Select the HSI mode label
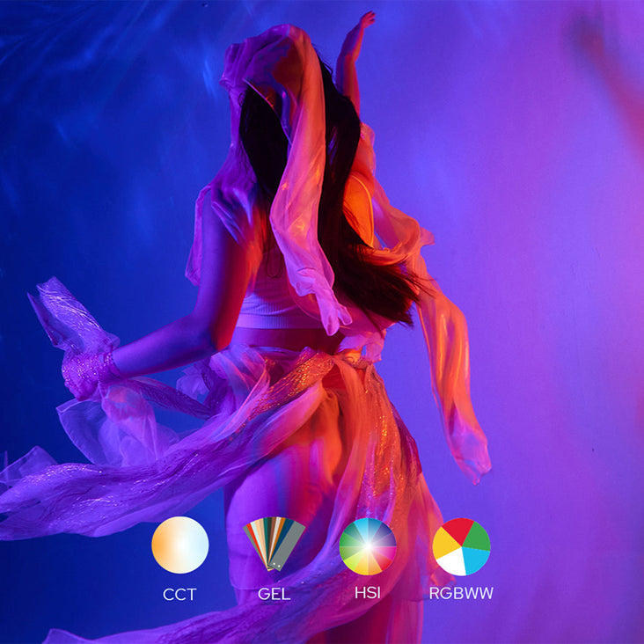Image resolution: width=644 pixels, height=644 pixels. [367, 594]
